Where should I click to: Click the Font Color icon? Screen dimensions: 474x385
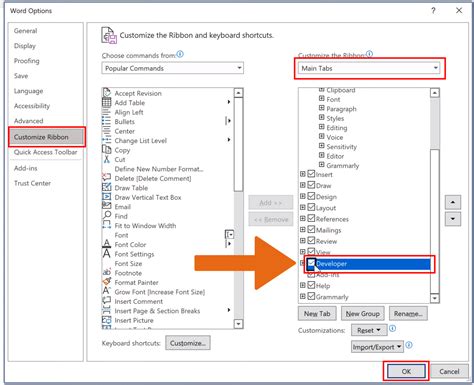coord(106,244)
